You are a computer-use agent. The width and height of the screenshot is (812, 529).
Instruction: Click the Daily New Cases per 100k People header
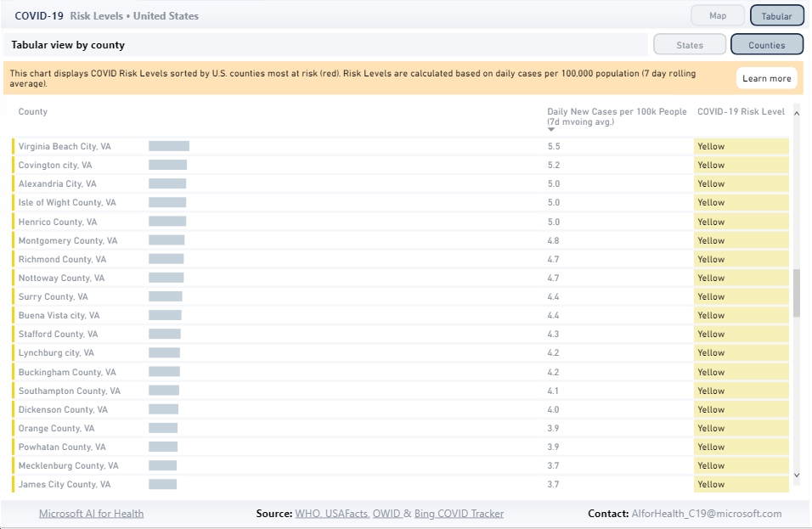(617, 116)
